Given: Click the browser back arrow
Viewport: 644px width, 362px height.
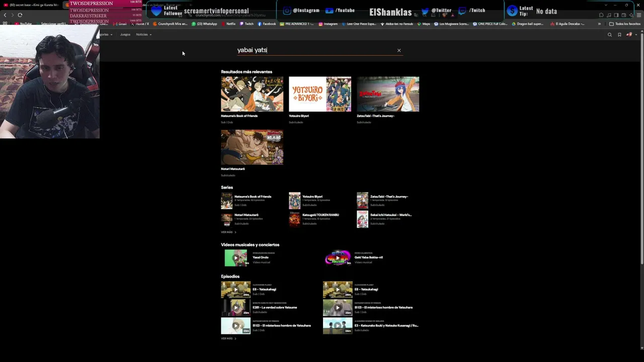Looking at the screenshot, I should coord(5,15).
